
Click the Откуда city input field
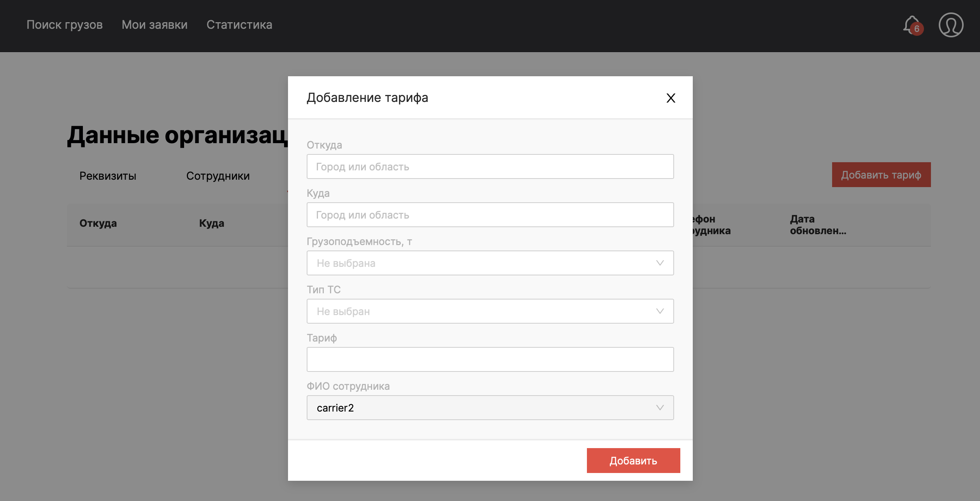click(490, 166)
